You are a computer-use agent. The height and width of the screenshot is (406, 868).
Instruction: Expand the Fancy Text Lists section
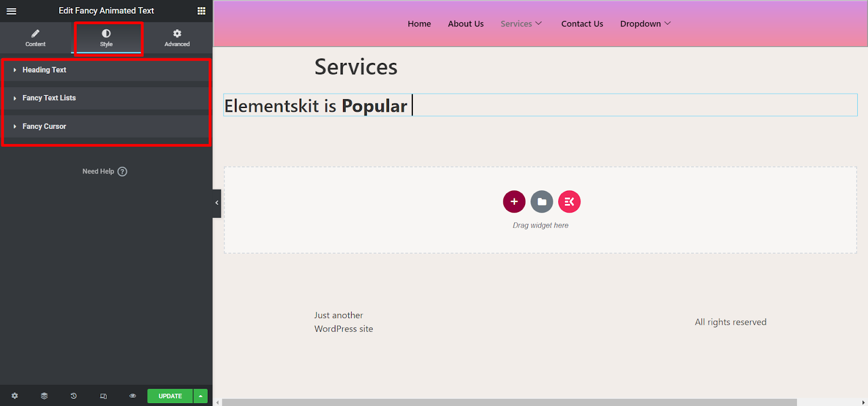point(106,98)
